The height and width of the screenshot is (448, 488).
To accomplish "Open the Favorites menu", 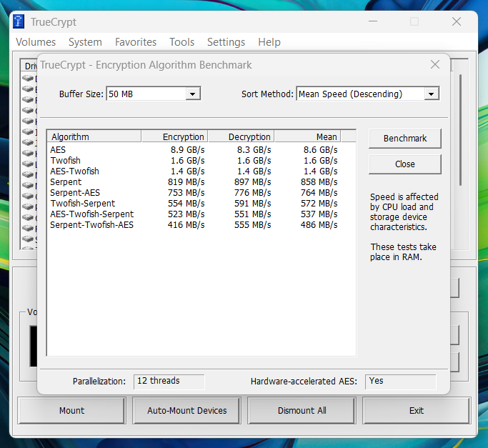I will [136, 42].
